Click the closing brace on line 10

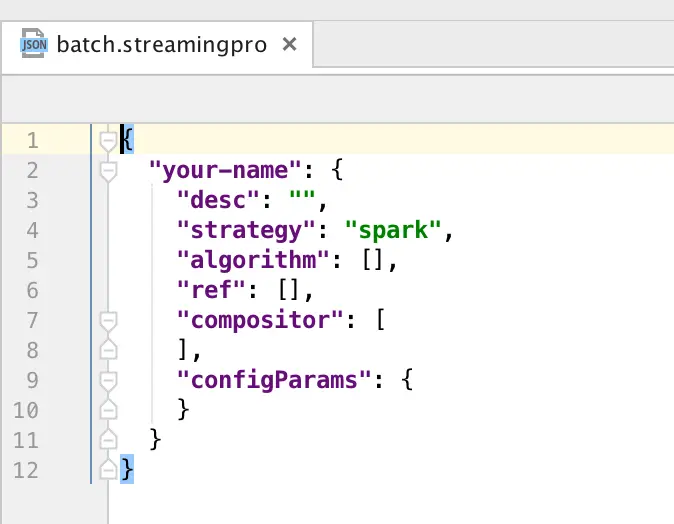183,409
